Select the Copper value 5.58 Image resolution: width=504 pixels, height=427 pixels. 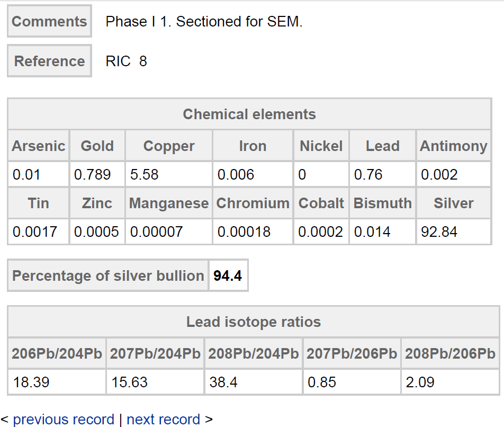145,175
